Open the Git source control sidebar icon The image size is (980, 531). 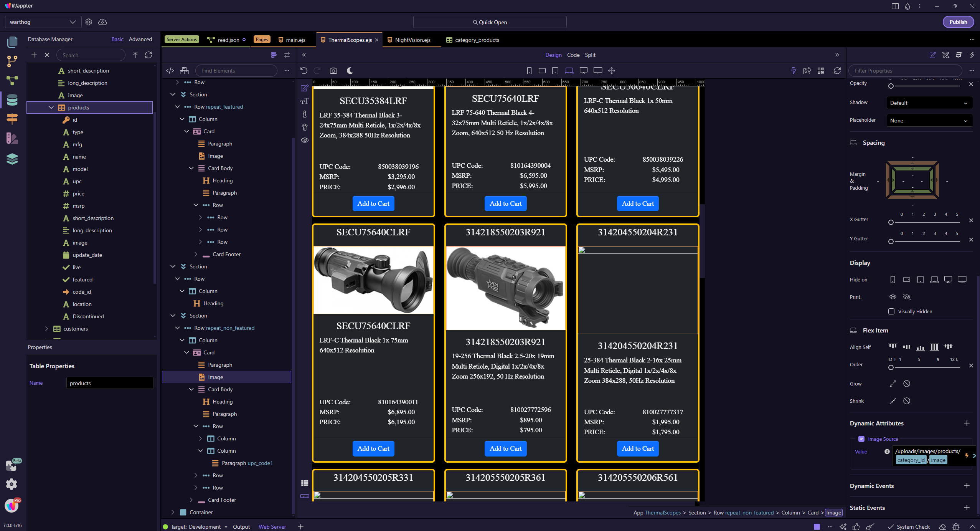point(12,61)
